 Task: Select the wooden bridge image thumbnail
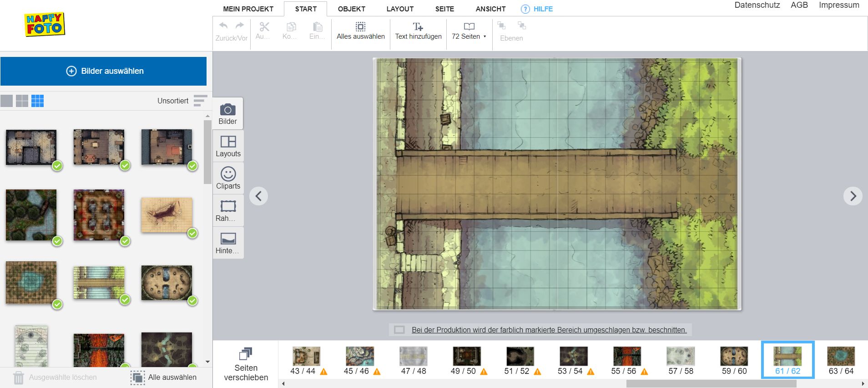tap(99, 283)
